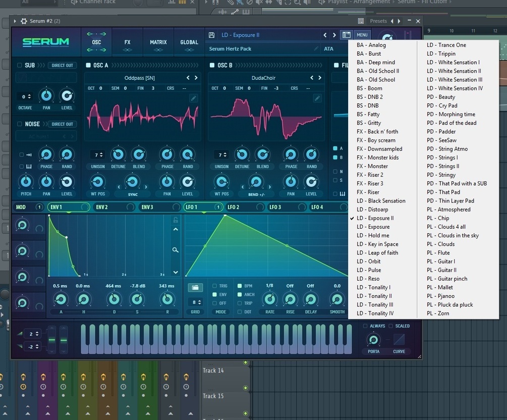Viewport: 507px width, 420px height.
Task: Click the PORTA knob
Action: coord(373,340)
